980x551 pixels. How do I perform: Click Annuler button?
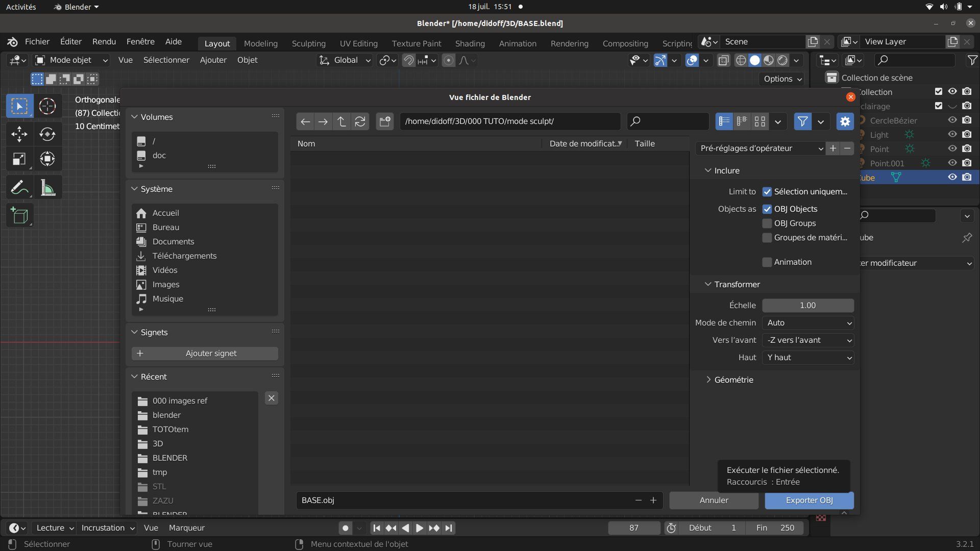714,500
